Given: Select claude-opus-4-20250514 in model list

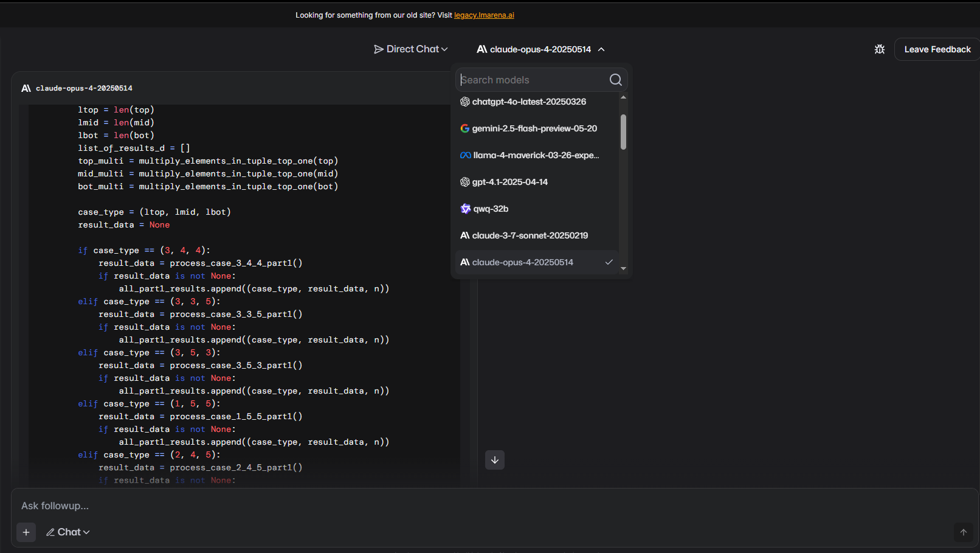Looking at the screenshot, I should pos(537,262).
